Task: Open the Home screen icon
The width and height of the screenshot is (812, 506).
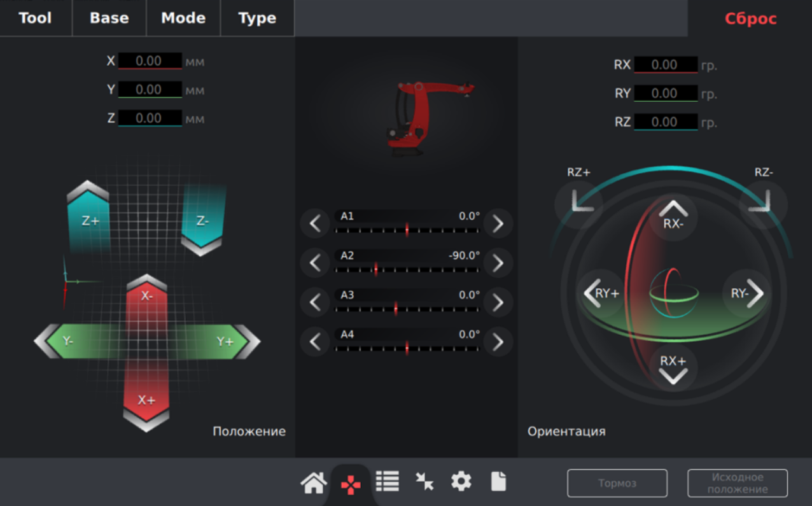Action: [x=314, y=482]
